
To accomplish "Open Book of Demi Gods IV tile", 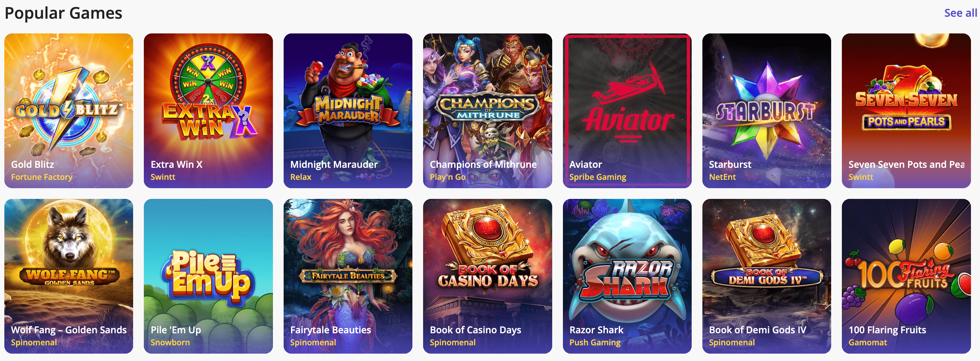I will coord(767,276).
